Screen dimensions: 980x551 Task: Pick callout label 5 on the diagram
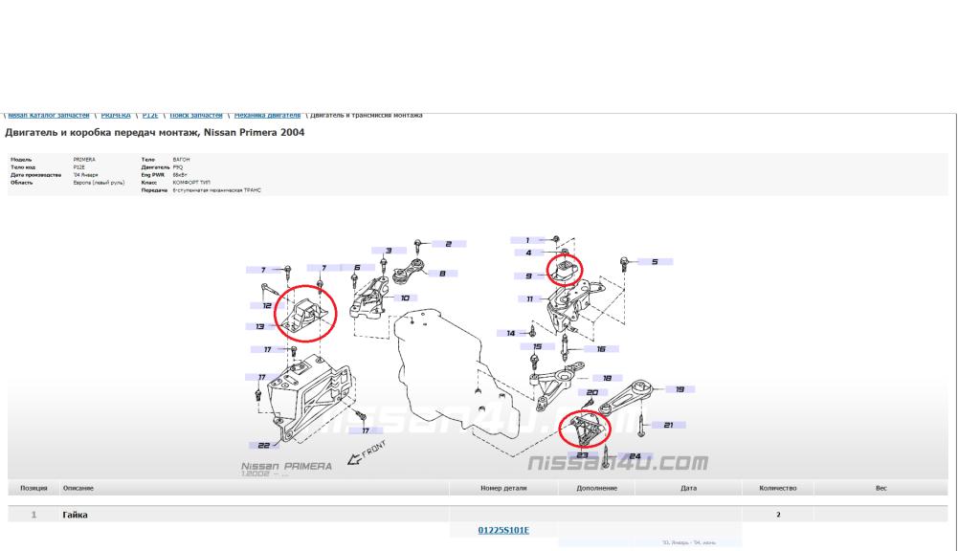point(655,262)
